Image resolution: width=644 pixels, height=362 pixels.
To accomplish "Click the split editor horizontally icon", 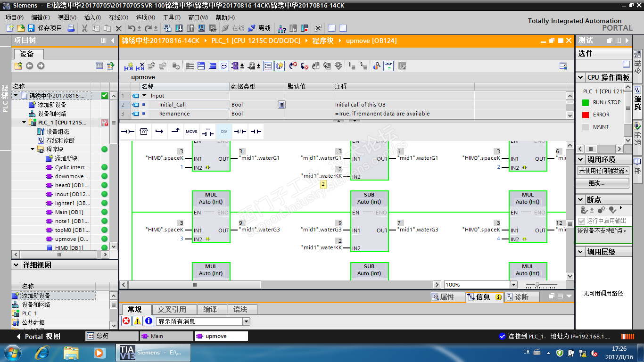I will (332, 28).
